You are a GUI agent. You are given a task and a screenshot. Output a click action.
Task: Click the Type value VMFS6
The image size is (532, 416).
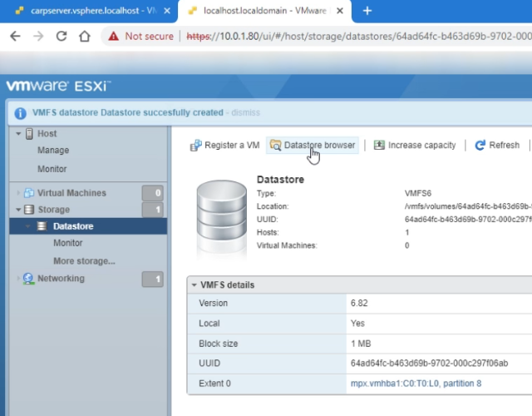417,193
